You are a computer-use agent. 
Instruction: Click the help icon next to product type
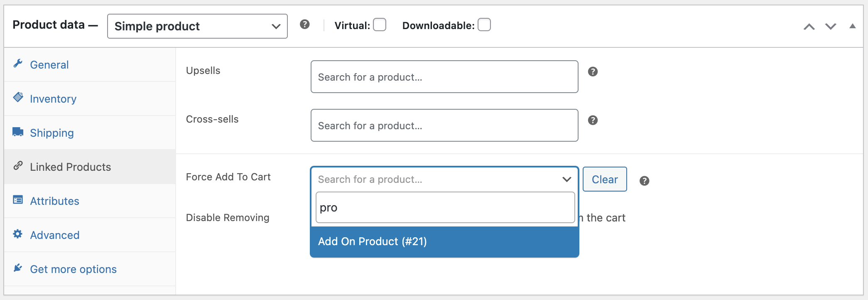305,25
